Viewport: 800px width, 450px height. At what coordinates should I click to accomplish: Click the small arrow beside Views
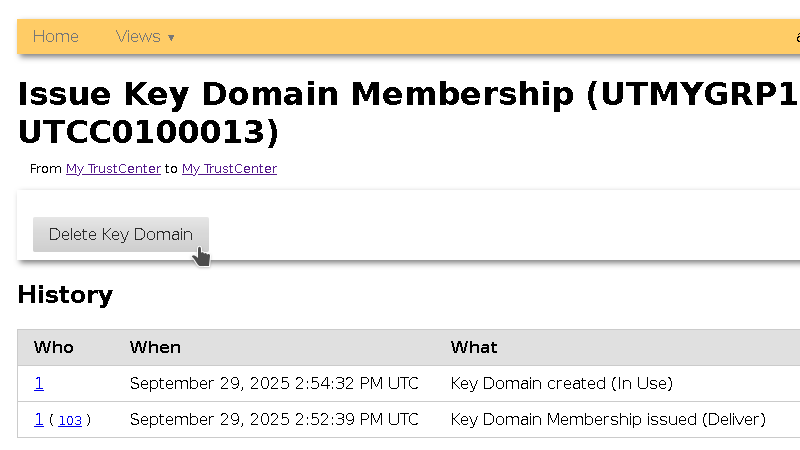coord(171,38)
